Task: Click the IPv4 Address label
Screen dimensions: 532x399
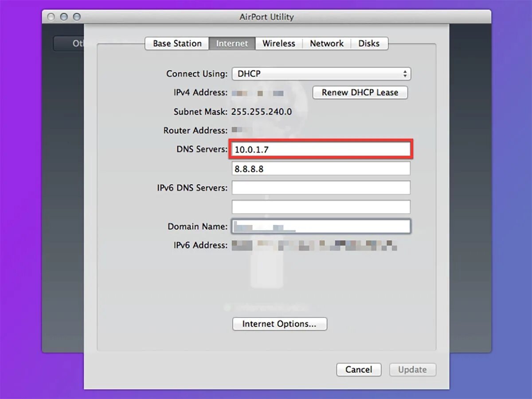Action: coord(200,93)
